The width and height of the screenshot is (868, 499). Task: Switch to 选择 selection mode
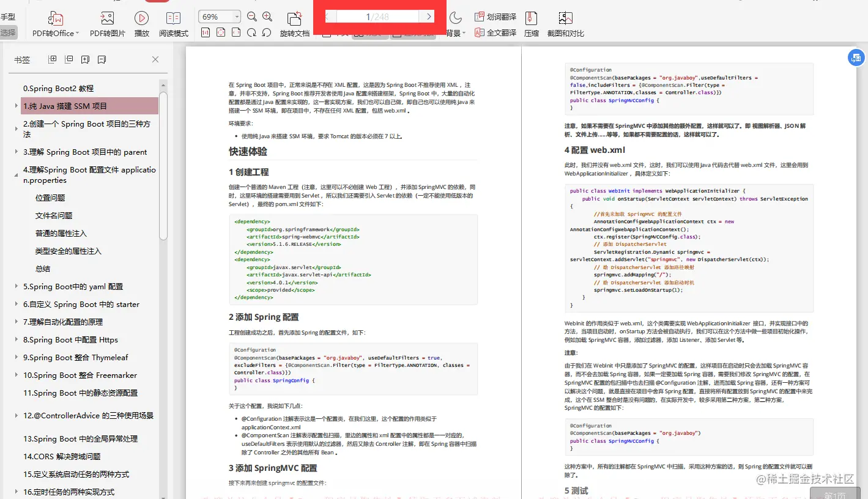click(8, 32)
